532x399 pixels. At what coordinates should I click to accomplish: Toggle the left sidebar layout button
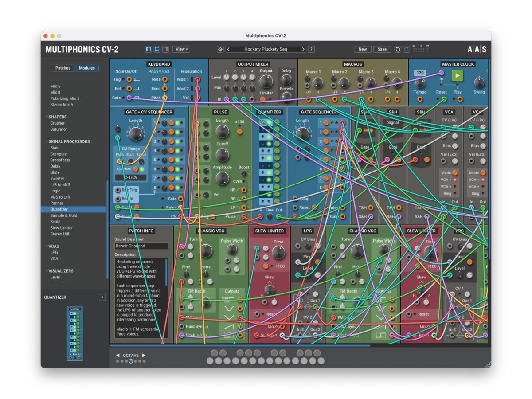(x=149, y=49)
